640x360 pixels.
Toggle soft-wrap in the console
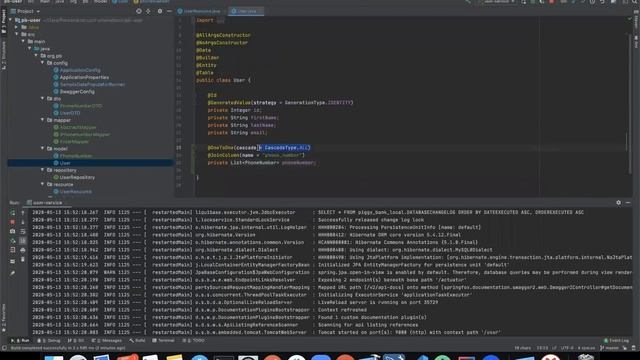[23, 231]
